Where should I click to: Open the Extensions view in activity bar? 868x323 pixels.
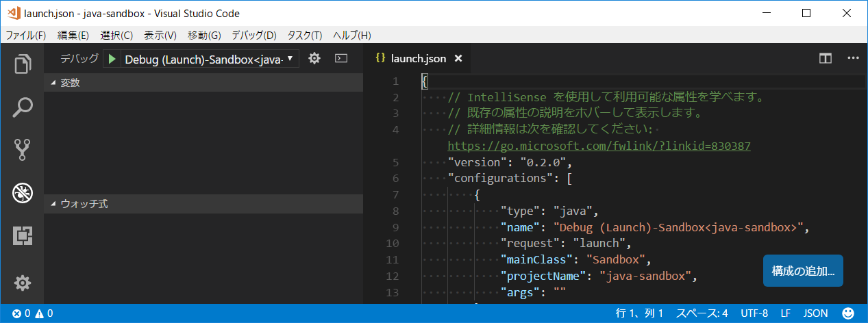click(22, 236)
